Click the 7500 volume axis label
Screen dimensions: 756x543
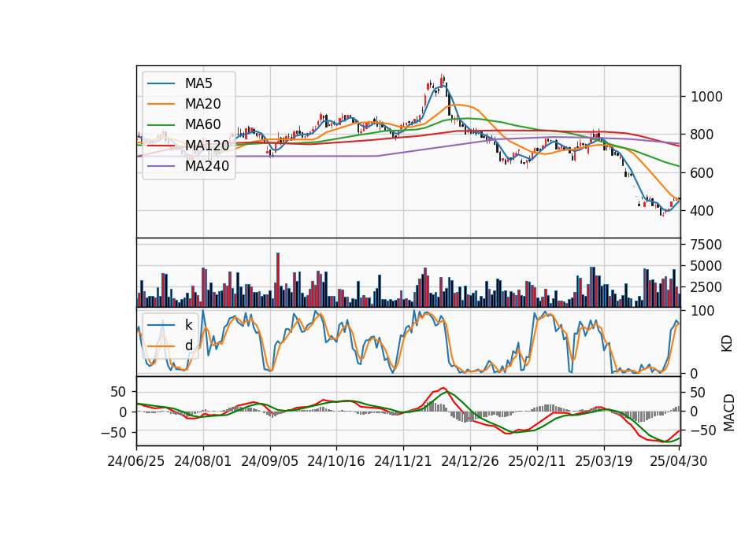point(706,245)
